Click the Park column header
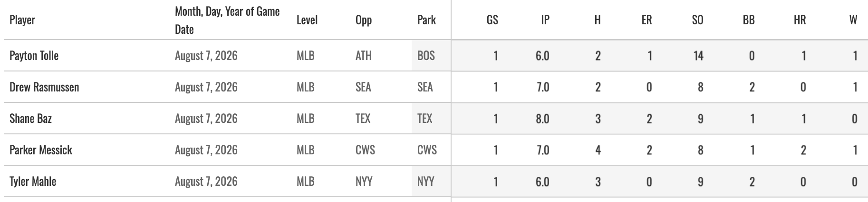Viewport: 868px width, 202px height. point(426,20)
